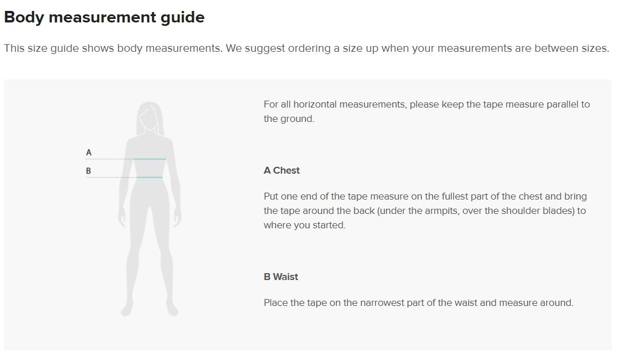This screenshot has width=622, height=364.
Task: Click the dotted leader line beside B
Action: (110, 177)
